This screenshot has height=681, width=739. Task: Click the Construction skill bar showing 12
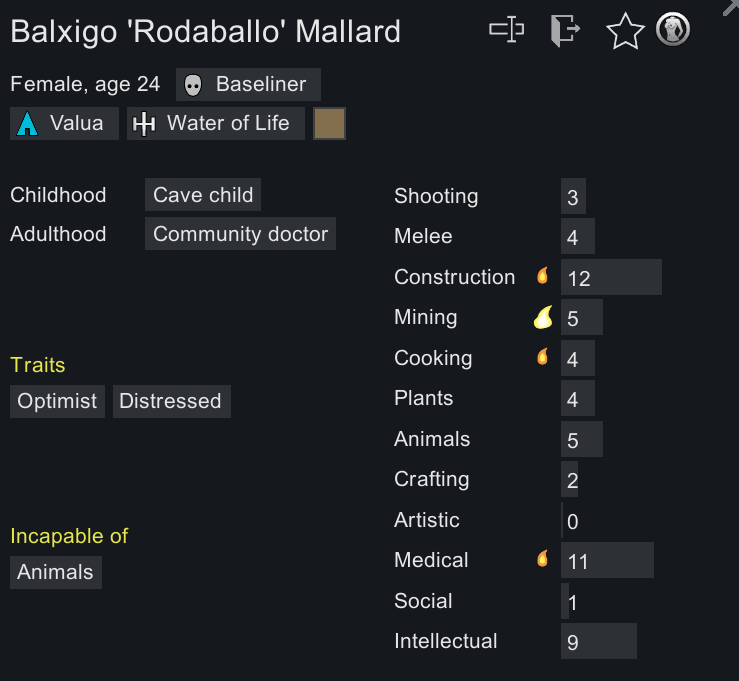coord(611,278)
